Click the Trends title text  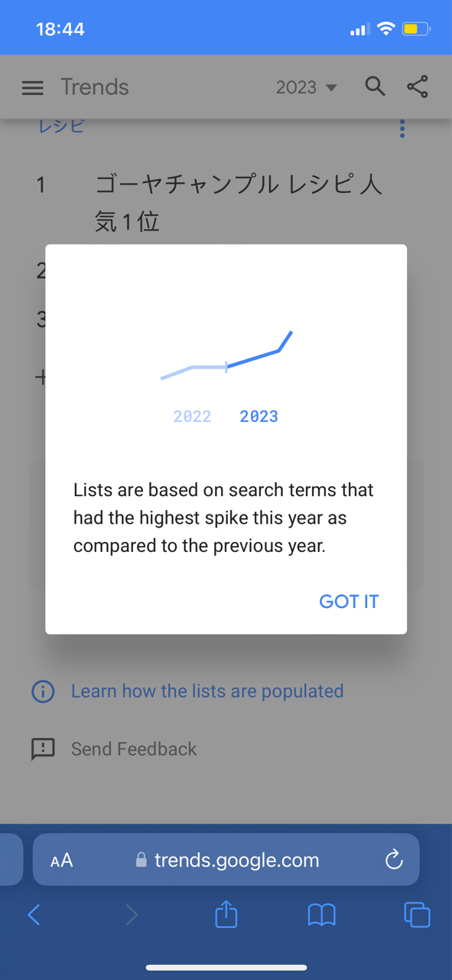click(x=95, y=87)
